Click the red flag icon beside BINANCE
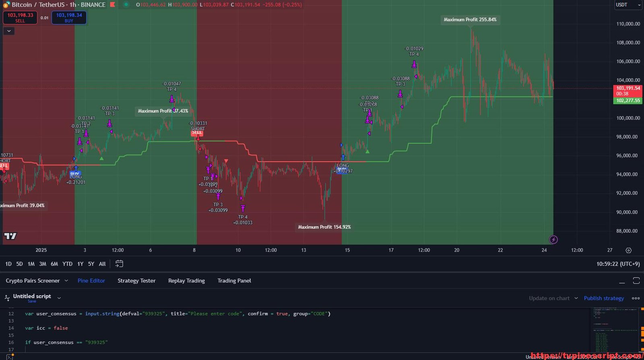The height and width of the screenshot is (360, 644). coord(113,5)
